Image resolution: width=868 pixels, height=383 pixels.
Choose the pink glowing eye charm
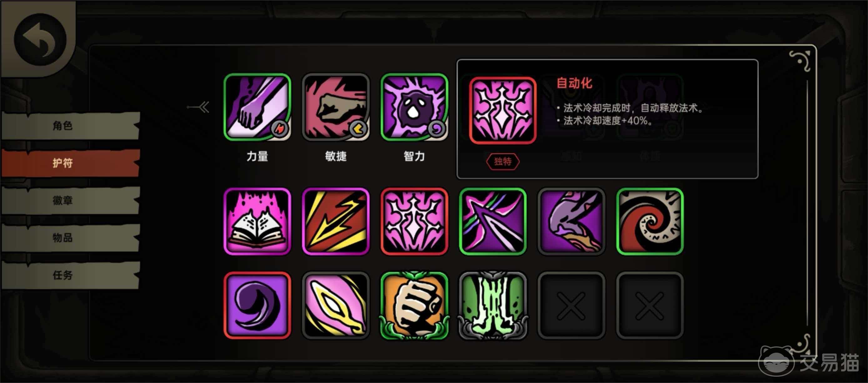point(336,305)
